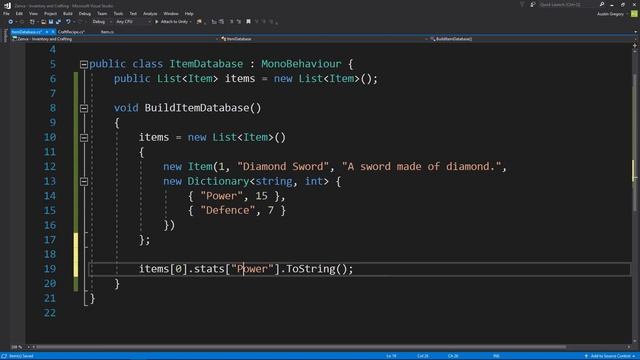Open the Build menu

[x=68, y=13]
